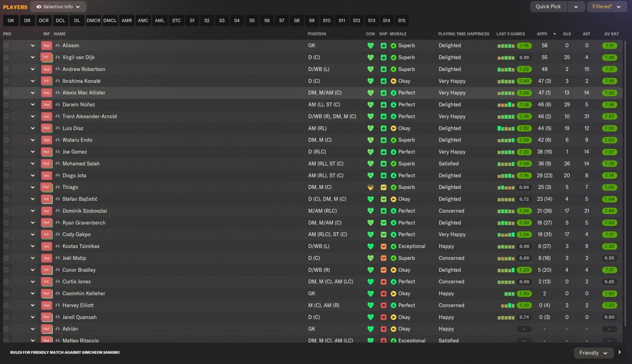Click Mohamed Salah's player profile icon
This screenshot has height=364, width=632.
point(58,164)
